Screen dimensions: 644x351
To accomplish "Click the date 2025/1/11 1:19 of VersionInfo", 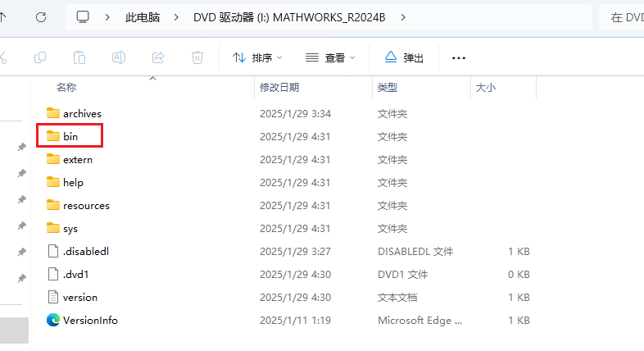I will point(295,320).
